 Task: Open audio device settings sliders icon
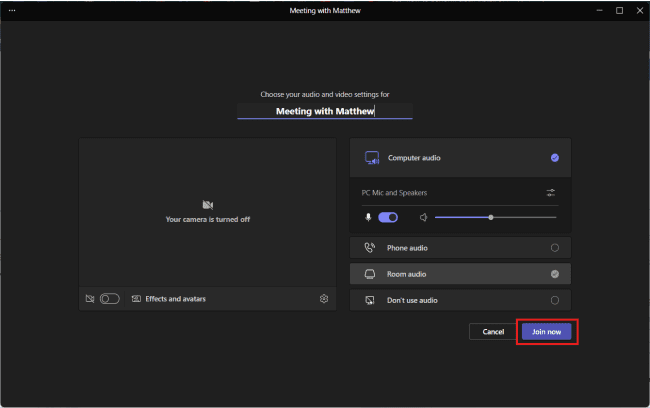[x=551, y=193]
